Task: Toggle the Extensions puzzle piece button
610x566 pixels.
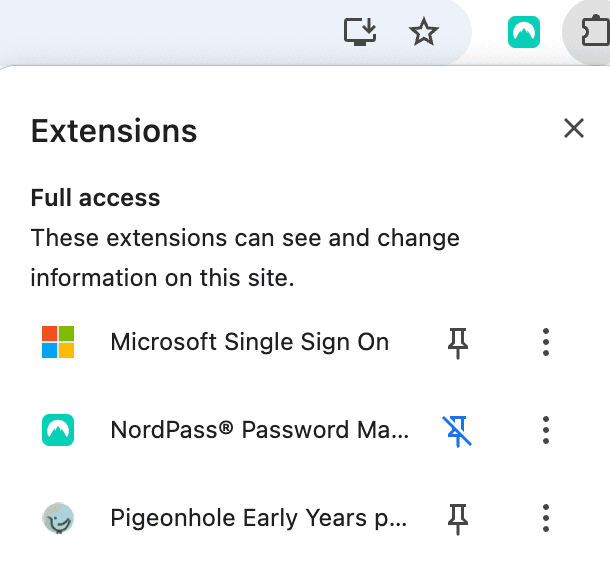Action: coord(594,32)
